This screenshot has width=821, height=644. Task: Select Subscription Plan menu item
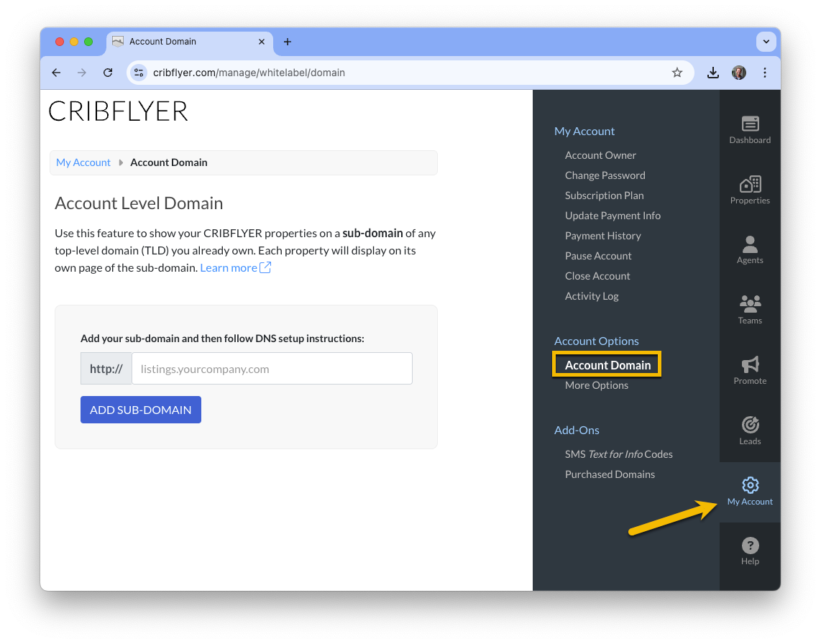604,195
